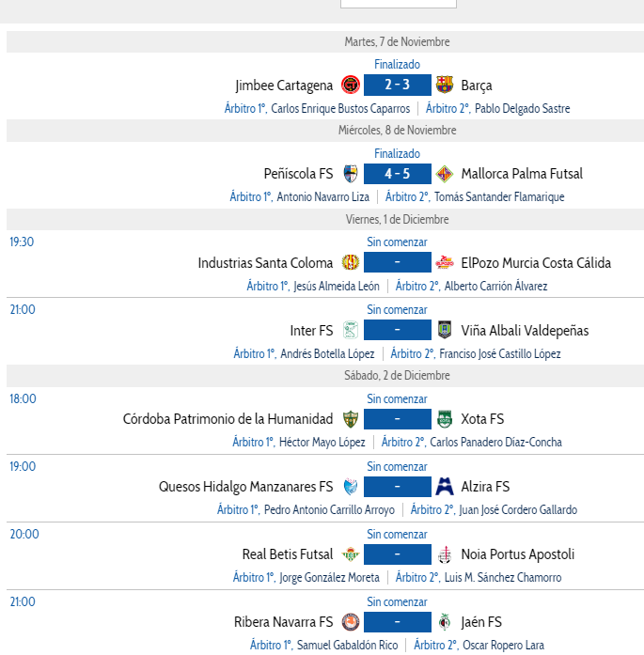Open the Xota FS badge icon
The width and height of the screenshot is (644, 655).
(445, 419)
